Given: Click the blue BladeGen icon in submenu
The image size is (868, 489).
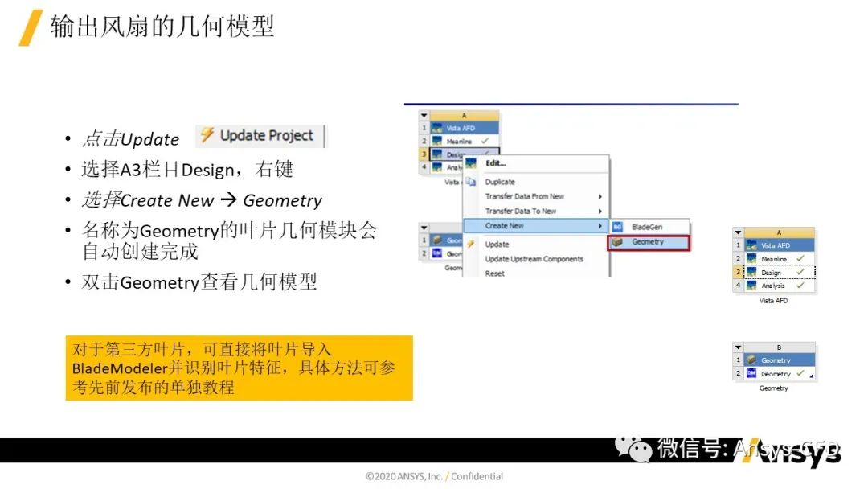Looking at the screenshot, I should click(x=618, y=227).
